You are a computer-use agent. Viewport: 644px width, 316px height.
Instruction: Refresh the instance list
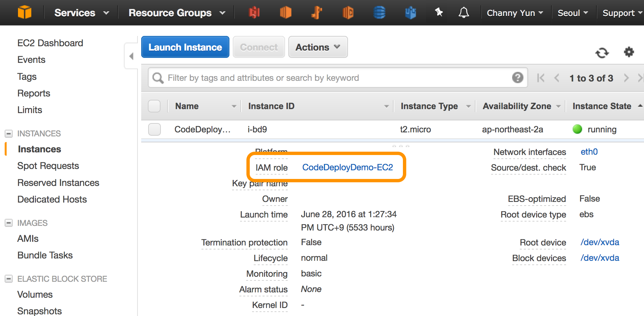(603, 53)
